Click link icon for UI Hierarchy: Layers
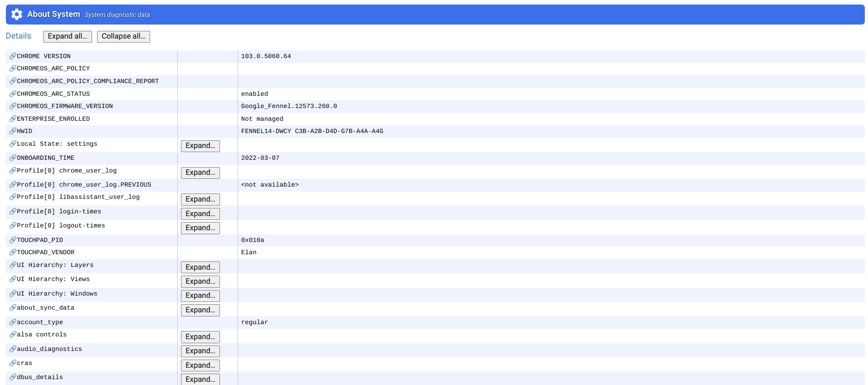 coord(13,265)
